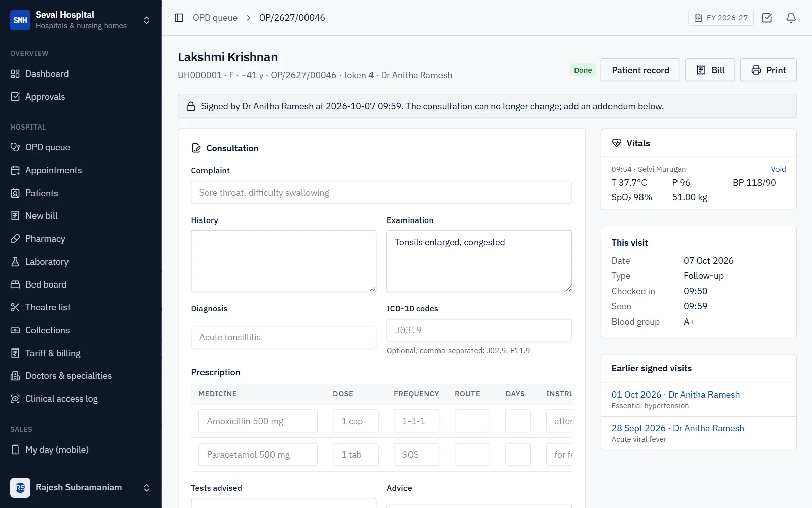Open Laboratory section
Image resolution: width=812 pixels, height=508 pixels.
coord(81,262)
